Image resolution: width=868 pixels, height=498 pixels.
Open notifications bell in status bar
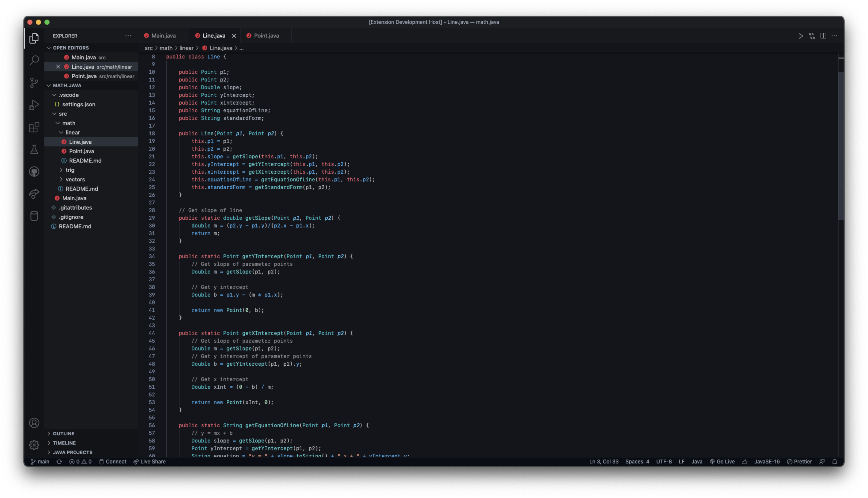[834, 461]
